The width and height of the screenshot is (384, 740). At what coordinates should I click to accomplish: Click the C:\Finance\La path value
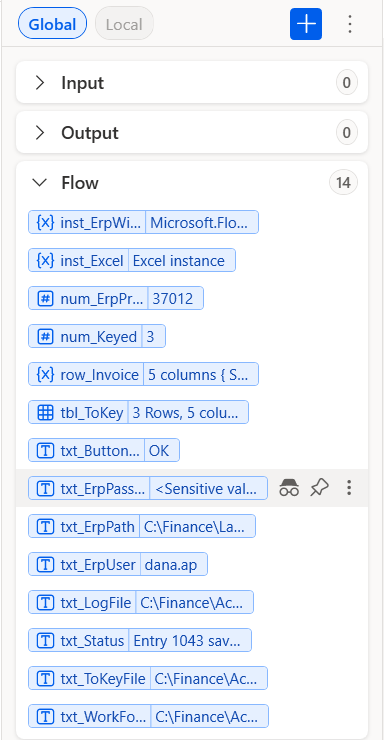(x=198, y=527)
